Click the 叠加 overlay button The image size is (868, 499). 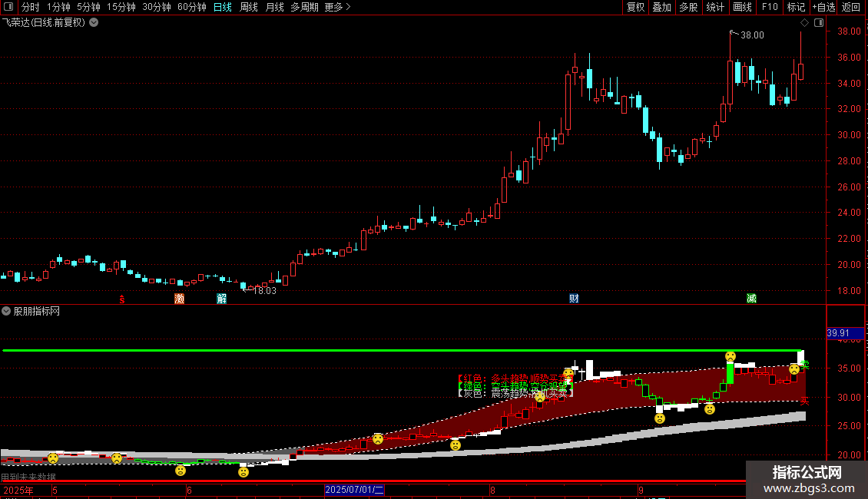point(661,7)
